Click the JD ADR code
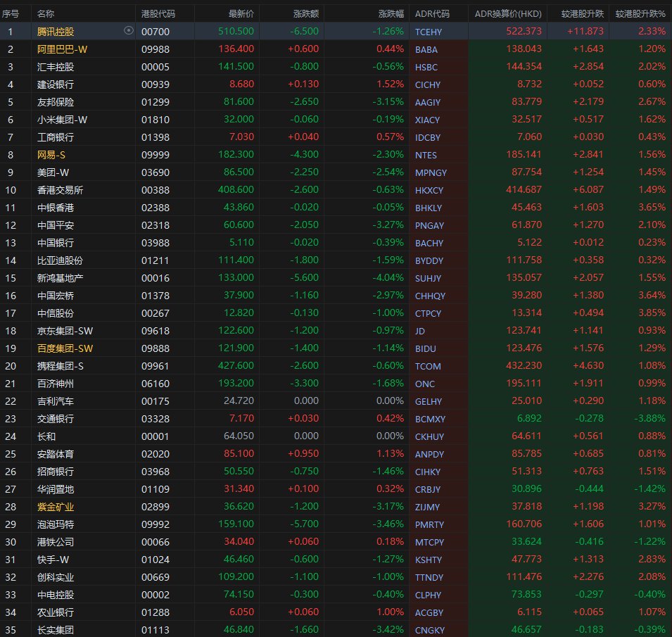 tap(419, 331)
